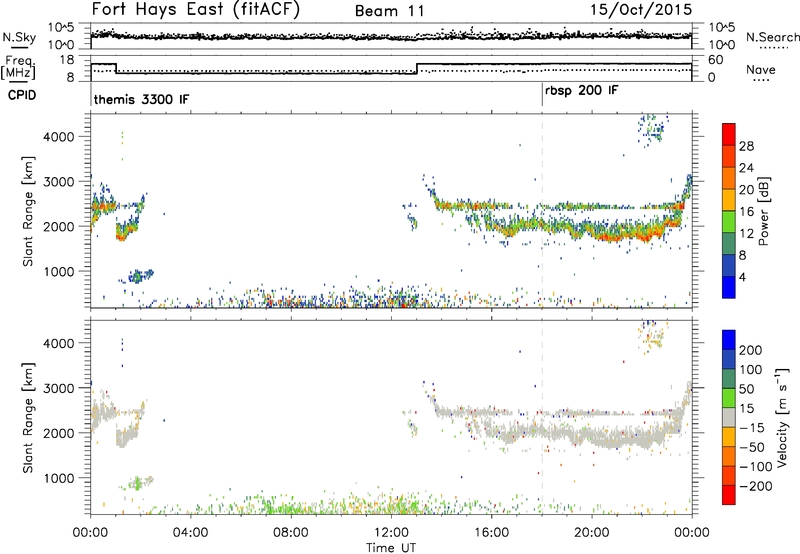The width and height of the screenshot is (800, 554).
Task: Click the '60' tick right of frequency panel
Action: coord(716,60)
